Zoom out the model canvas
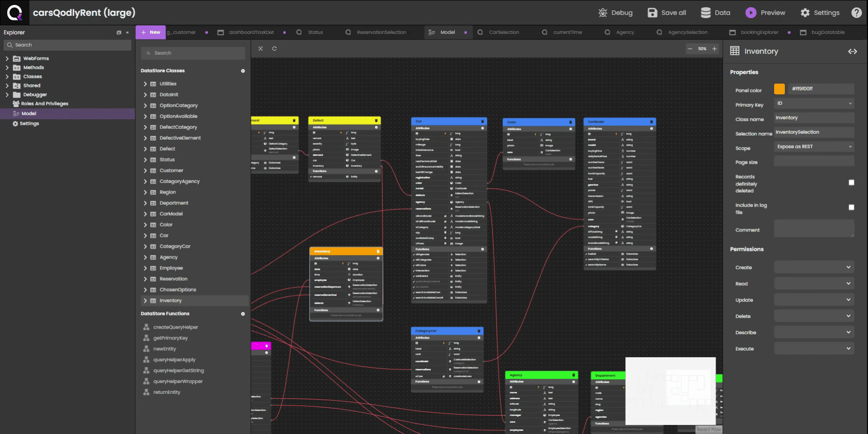This screenshot has width=868, height=434. pyautogui.click(x=690, y=49)
